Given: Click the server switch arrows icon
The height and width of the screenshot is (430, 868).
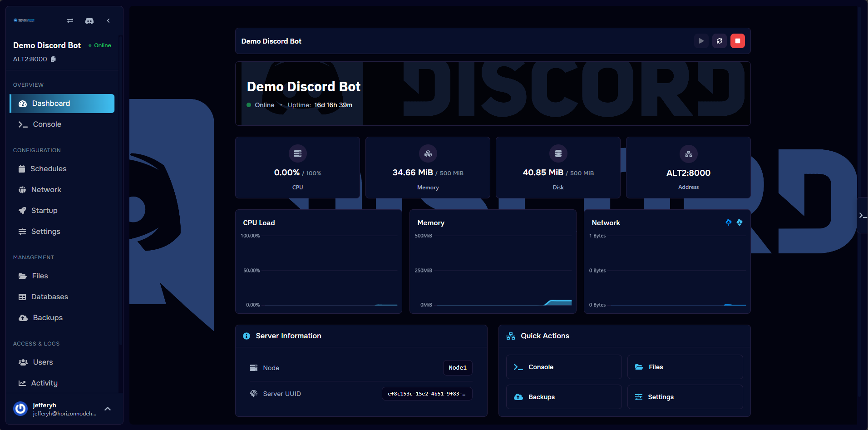Looking at the screenshot, I should [70, 21].
